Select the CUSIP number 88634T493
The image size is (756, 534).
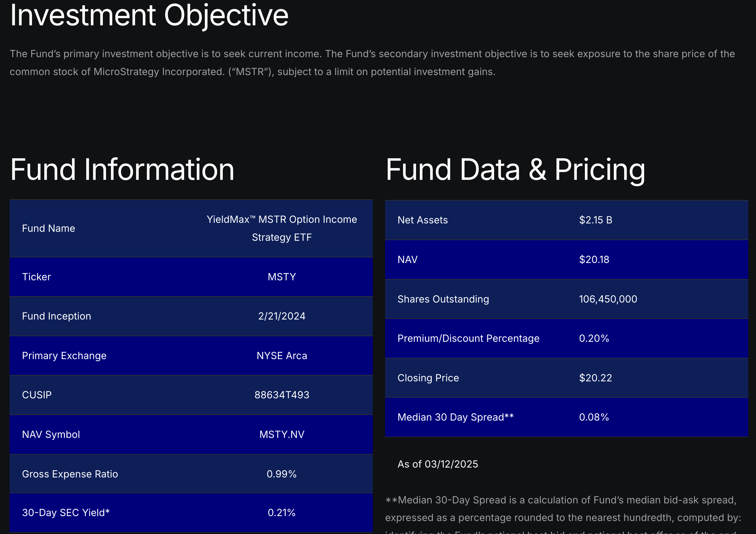[x=282, y=395]
